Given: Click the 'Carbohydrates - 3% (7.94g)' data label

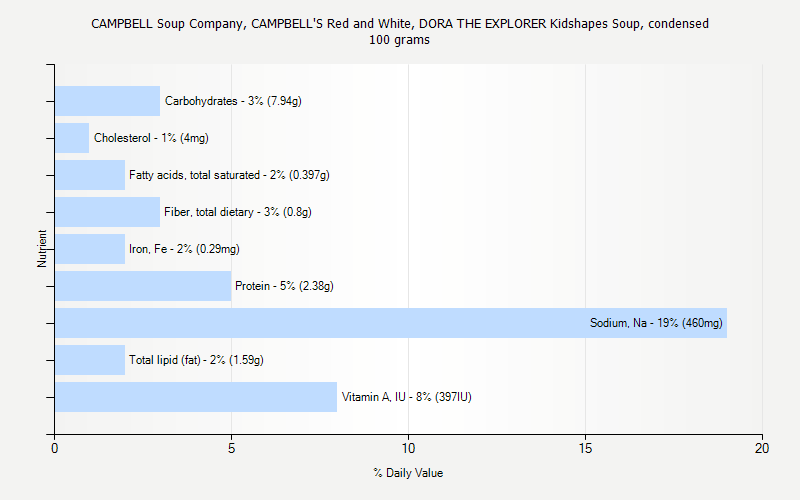Looking at the screenshot, I should pyautogui.click(x=233, y=101).
